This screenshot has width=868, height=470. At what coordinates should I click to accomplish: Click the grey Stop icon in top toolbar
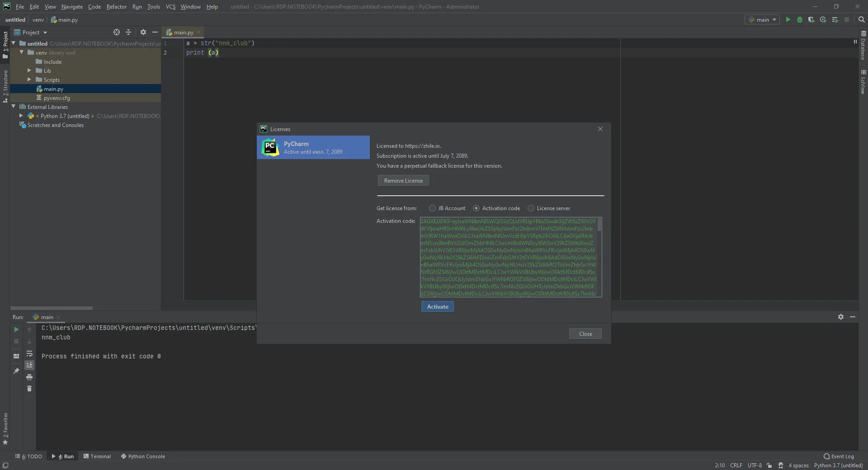846,19
